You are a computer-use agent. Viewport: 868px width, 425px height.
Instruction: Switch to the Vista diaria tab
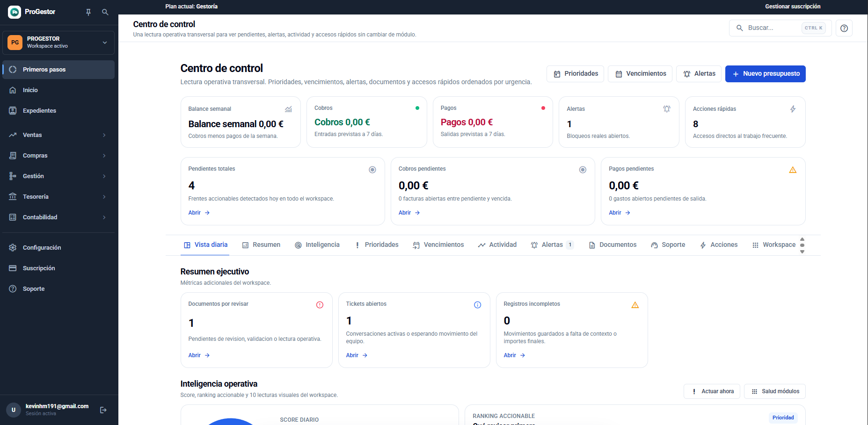205,245
